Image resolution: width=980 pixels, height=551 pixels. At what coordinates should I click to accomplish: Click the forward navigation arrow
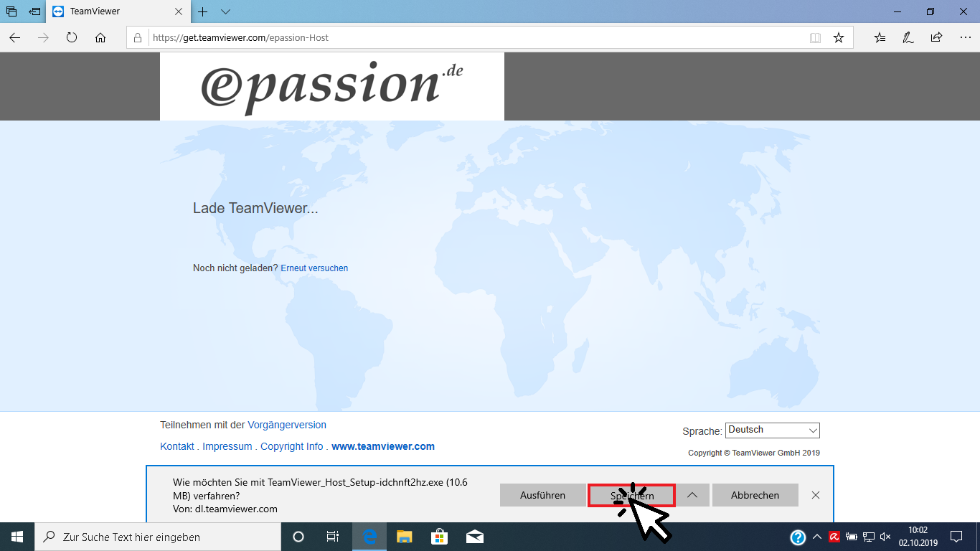click(43, 37)
